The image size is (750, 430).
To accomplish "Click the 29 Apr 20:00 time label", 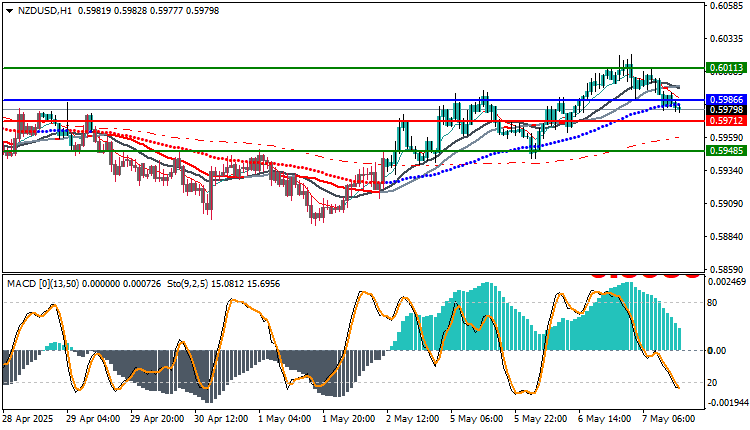I will pos(156,419).
